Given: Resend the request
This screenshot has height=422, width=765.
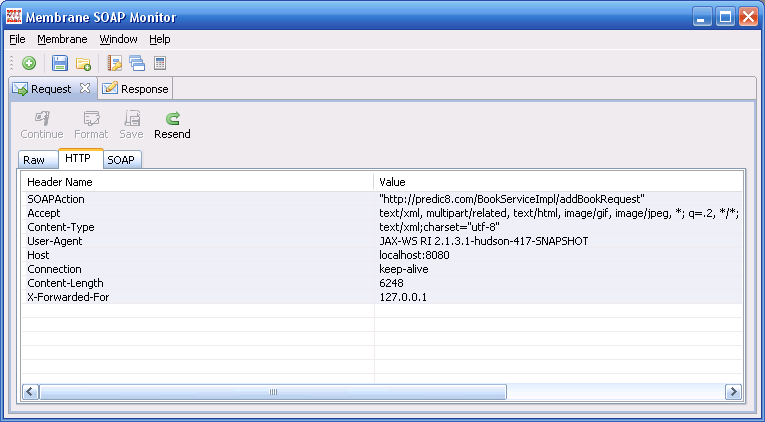Looking at the screenshot, I should tap(172, 125).
